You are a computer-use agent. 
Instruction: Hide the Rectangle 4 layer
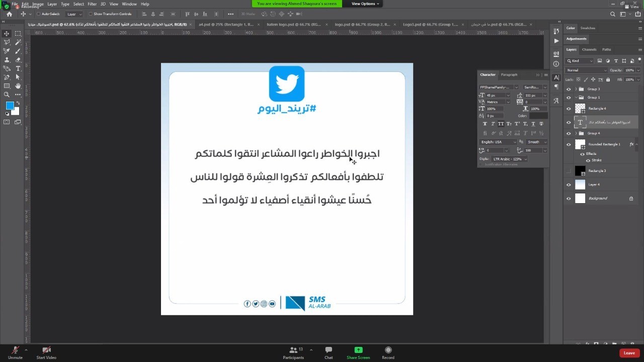[569, 109]
